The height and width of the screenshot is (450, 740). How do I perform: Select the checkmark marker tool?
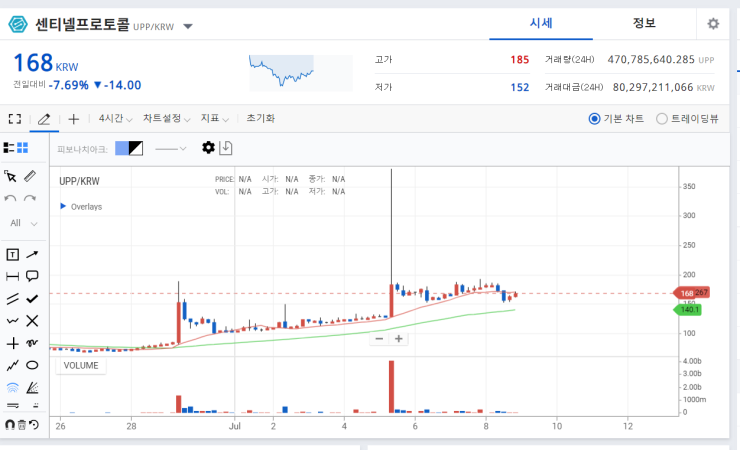(x=32, y=299)
